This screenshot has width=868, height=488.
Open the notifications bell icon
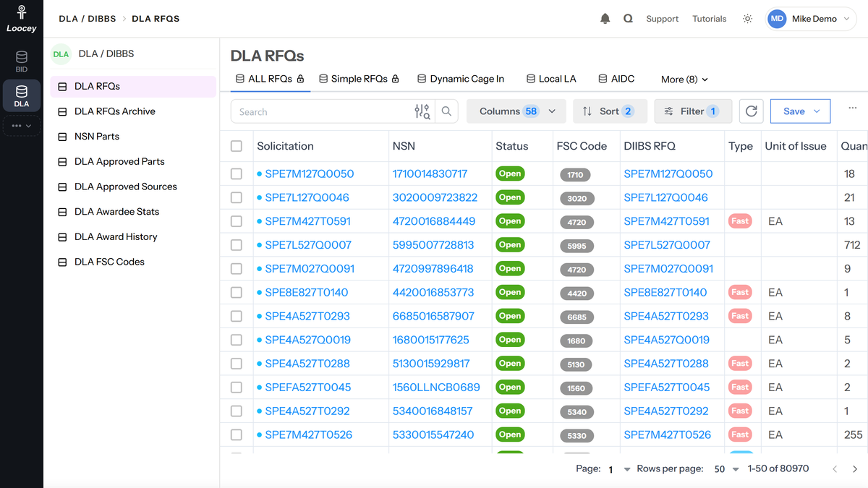click(x=605, y=19)
